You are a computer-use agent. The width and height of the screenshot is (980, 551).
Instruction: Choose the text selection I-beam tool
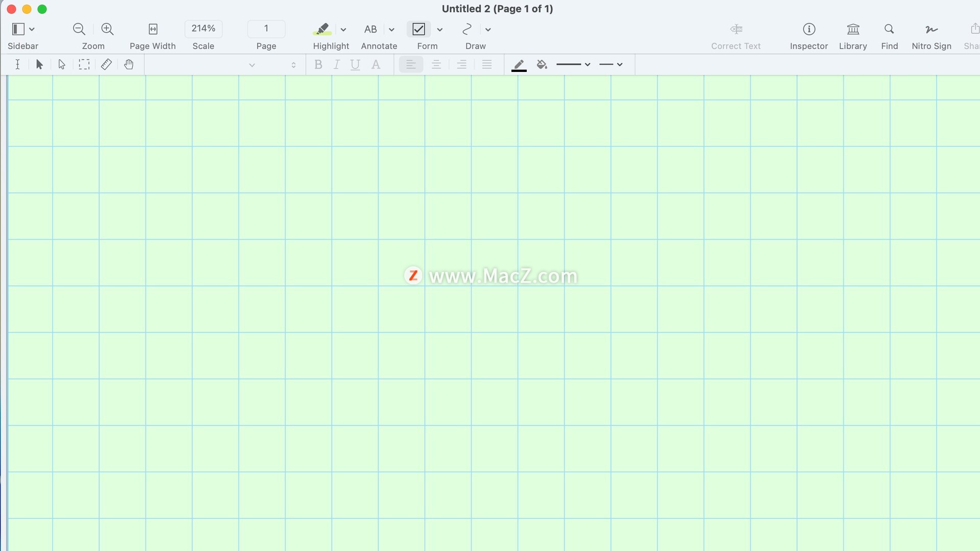point(17,64)
